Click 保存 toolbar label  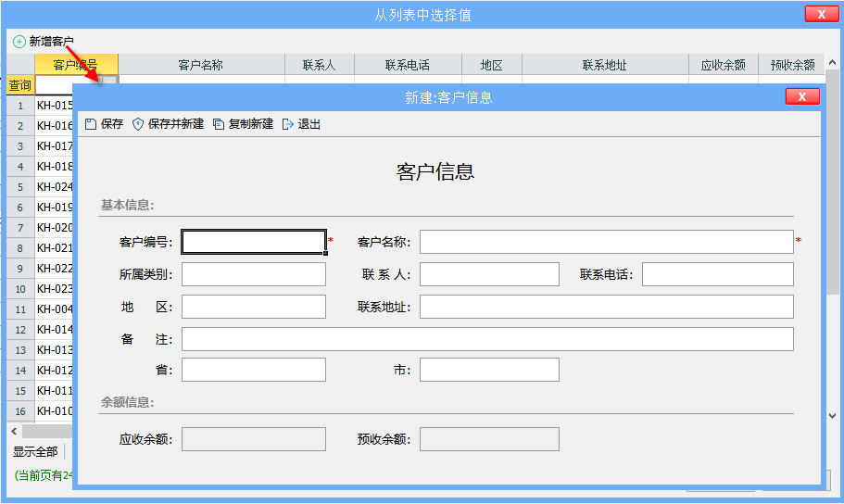click(112, 124)
